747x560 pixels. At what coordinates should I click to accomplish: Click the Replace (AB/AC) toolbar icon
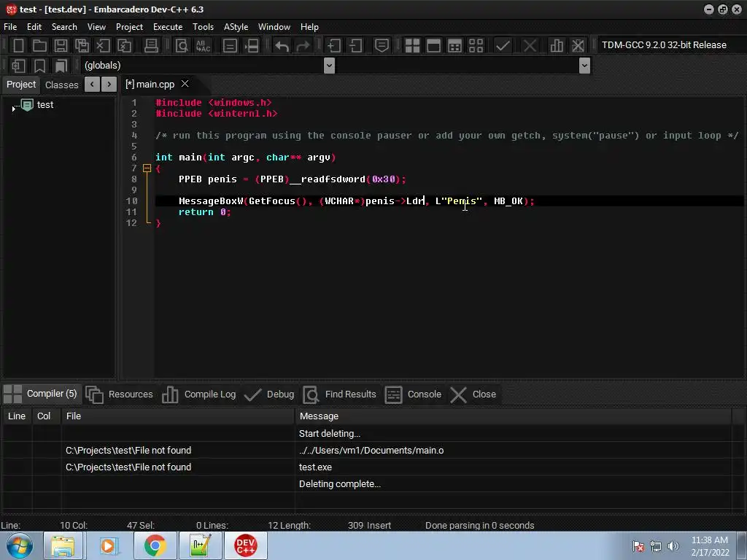coord(203,46)
